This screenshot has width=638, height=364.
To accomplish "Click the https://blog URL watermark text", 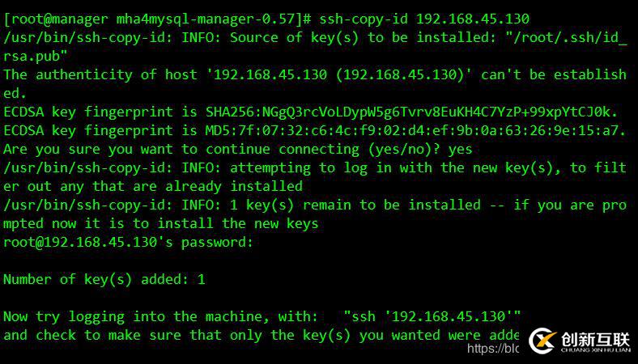I will pyautogui.click(x=493, y=349).
